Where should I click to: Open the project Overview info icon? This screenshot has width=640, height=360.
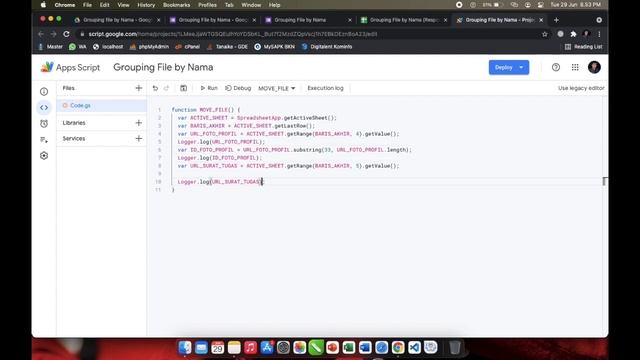pyautogui.click(x=44, y=91)
